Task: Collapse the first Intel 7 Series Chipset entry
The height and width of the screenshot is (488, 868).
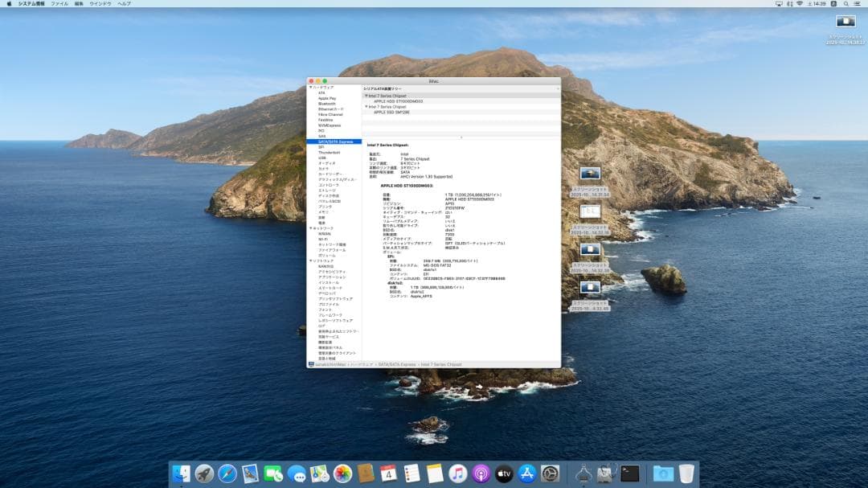Action: (x=368, y=95)
